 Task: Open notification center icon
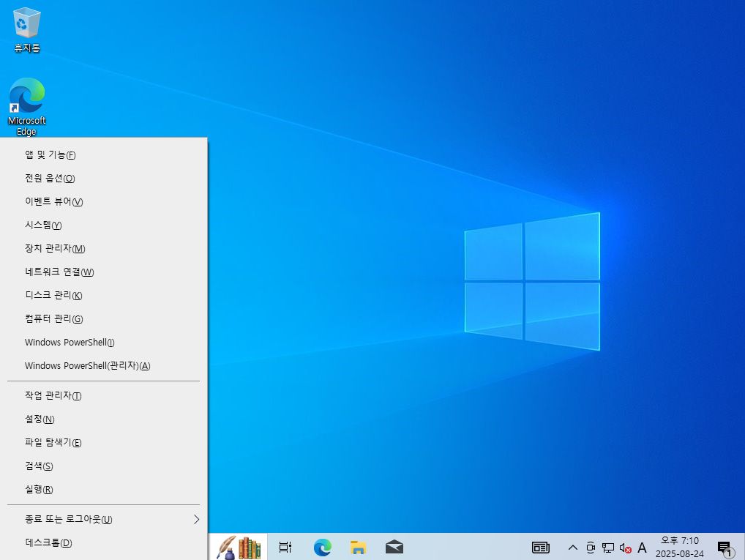point(725,548)
